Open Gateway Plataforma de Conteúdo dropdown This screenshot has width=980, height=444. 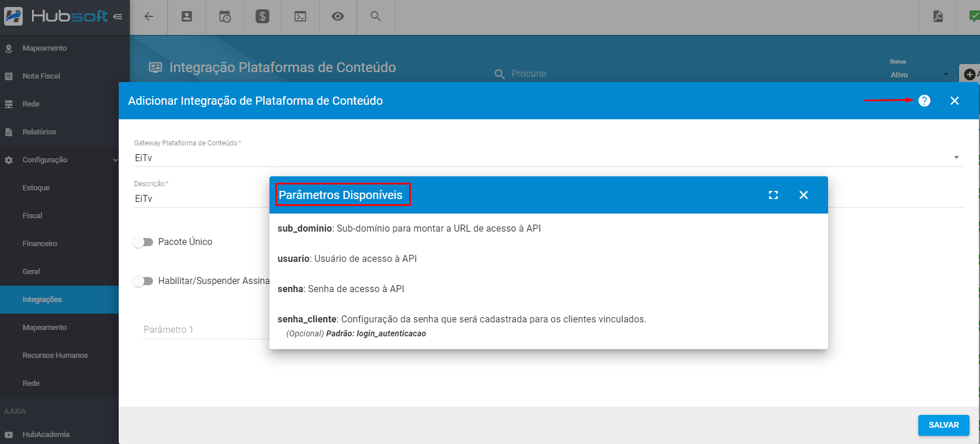click(x=548, y=158)
